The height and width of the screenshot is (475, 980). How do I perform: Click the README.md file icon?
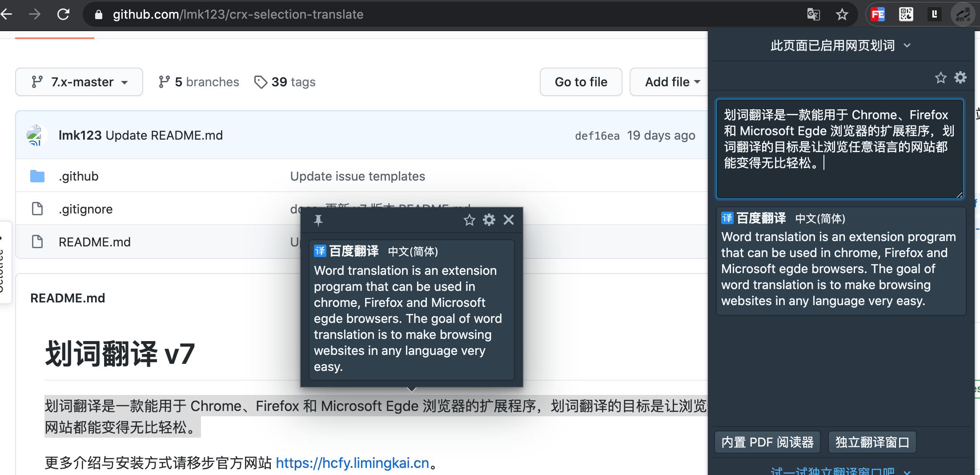tap(37, 242)
